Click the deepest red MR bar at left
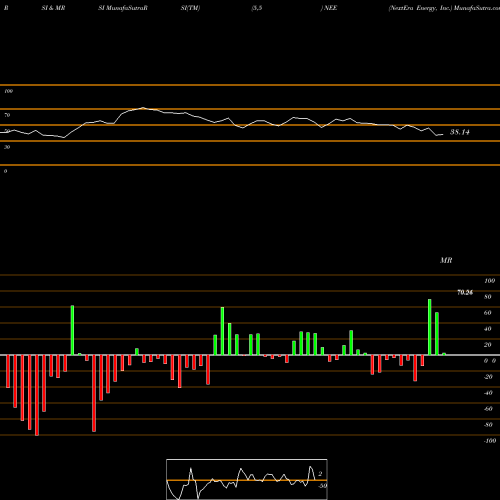 [37, 395]
